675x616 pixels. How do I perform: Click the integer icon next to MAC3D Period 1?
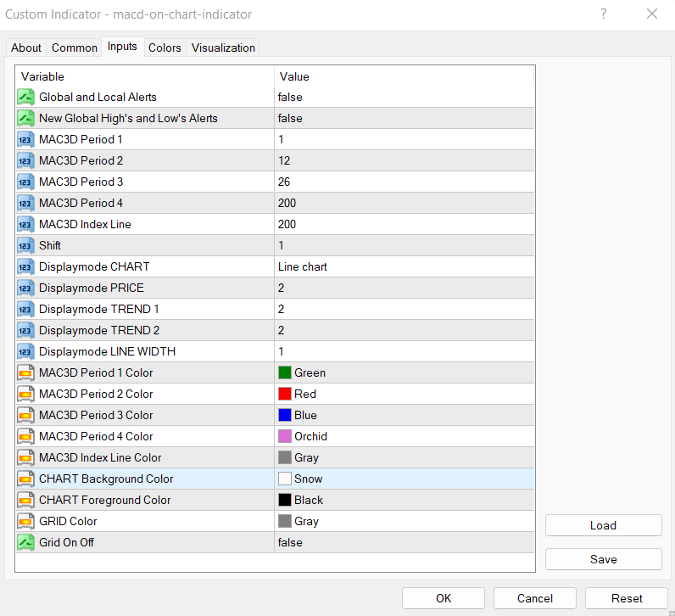coord(25,139)
